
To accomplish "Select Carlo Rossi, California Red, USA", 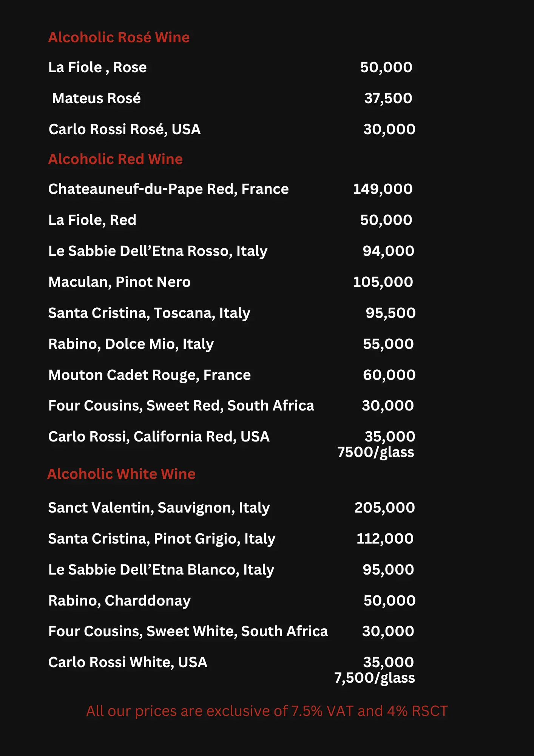I will (159, 437).
